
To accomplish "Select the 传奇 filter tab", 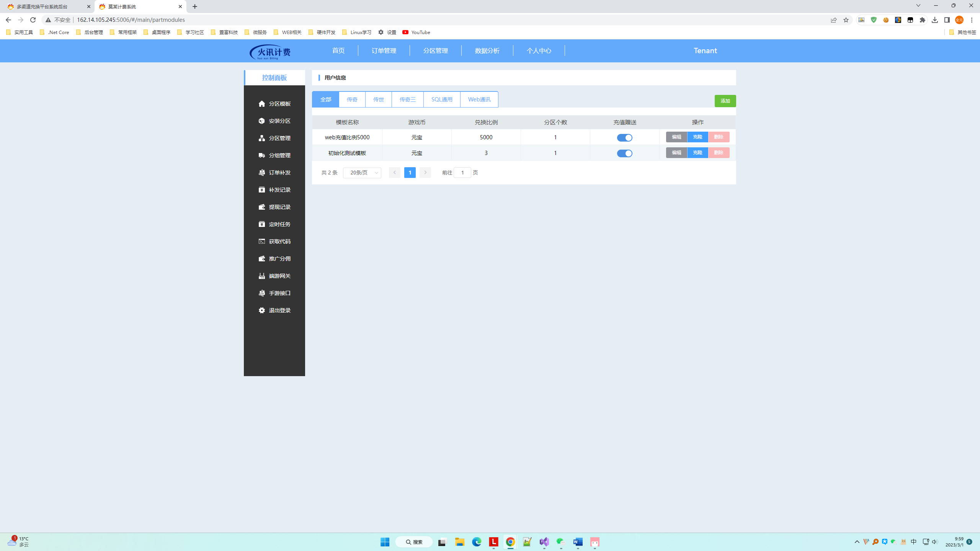I will (x=352, y=99).
